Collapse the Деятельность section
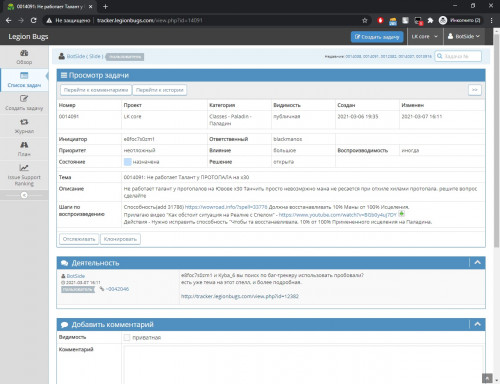Viewport: 500px width, 384px height. point(477,263)
